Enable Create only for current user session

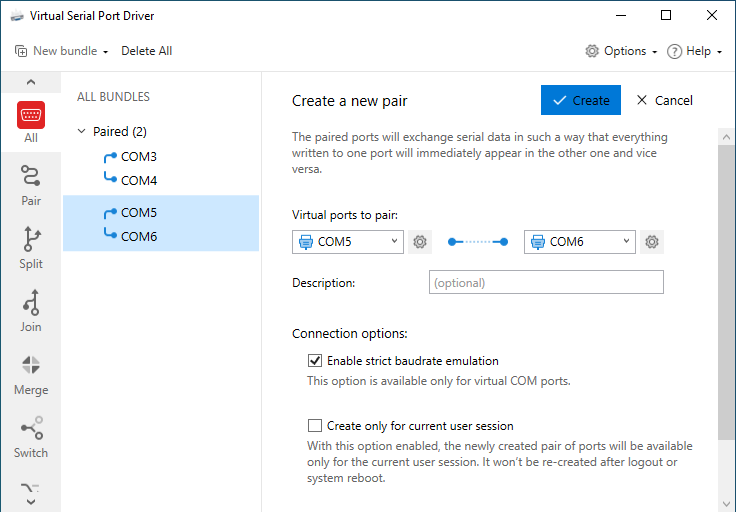pyautogui.click(x=315, y=426)
